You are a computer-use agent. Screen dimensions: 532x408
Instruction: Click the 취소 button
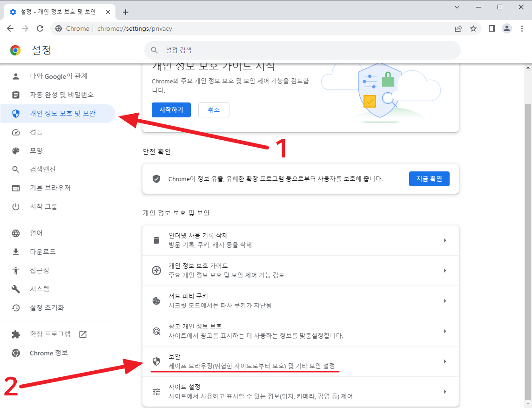tap(214, 110)
